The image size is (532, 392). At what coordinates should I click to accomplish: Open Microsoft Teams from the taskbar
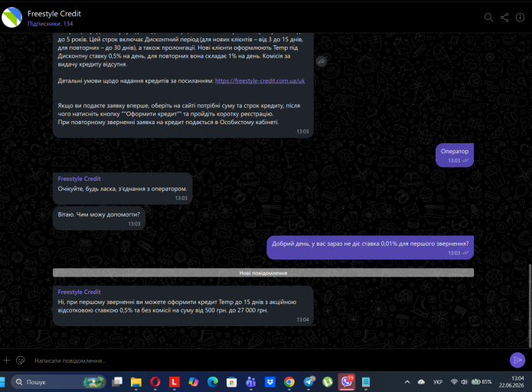pyautogui.click(x=251, y=382)
